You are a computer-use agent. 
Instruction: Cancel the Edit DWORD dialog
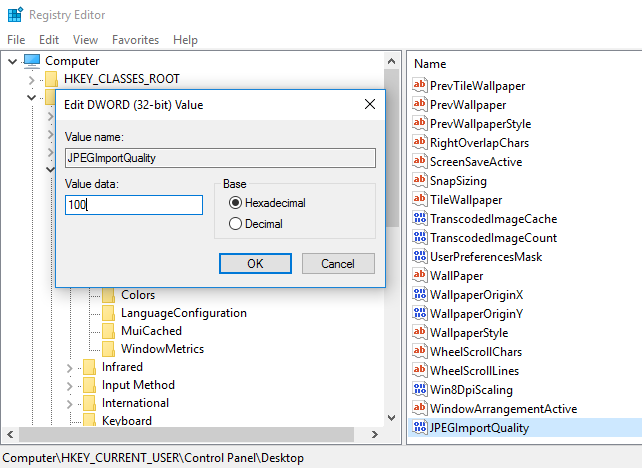338,263
